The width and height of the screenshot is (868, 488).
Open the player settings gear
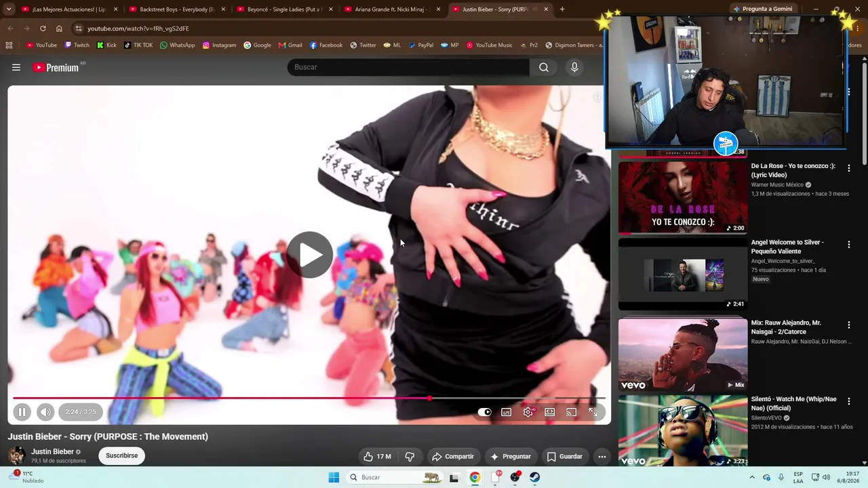click(528, 412)
